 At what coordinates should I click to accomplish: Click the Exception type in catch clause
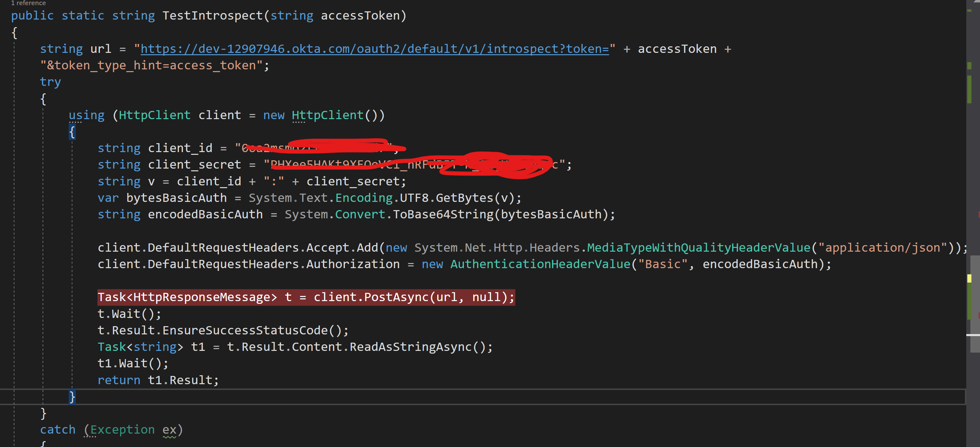coord(122,430)
